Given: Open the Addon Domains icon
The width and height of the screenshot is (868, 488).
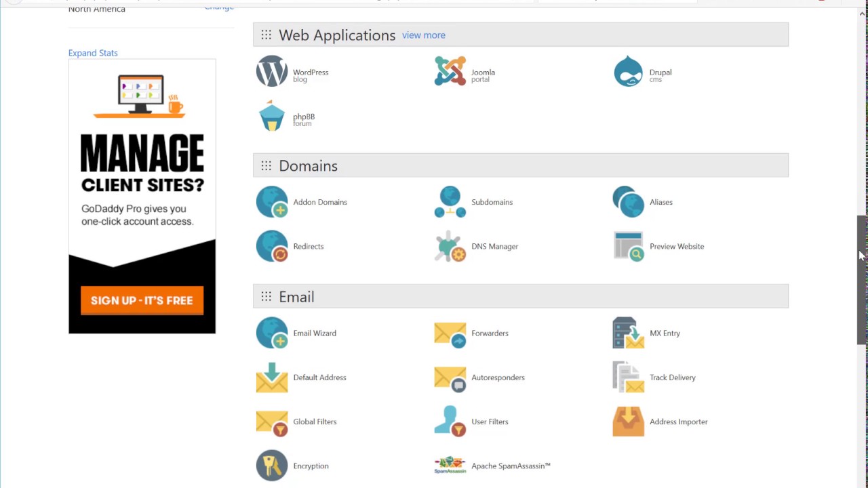Looking at the screenshot, I should [272, 202].
